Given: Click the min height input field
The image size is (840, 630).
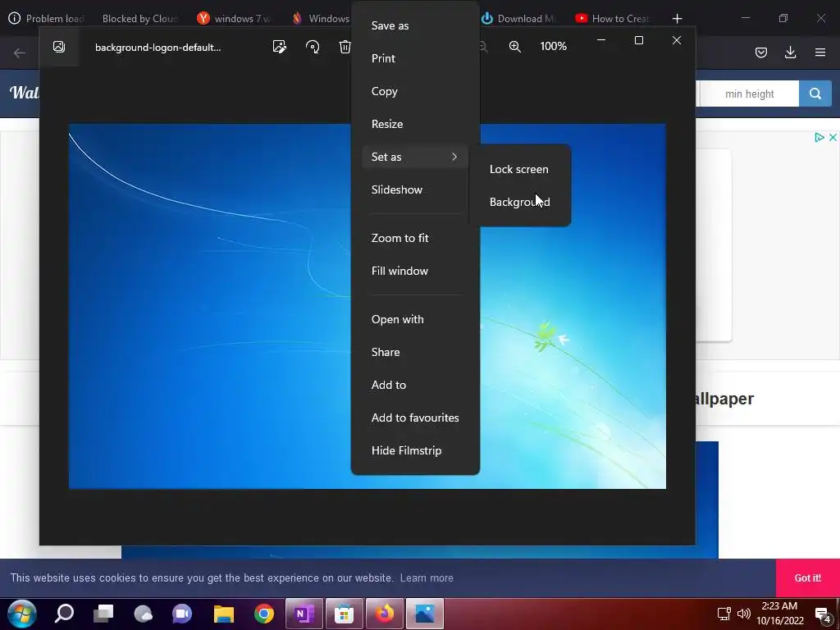Looking at the screenshot, I should pos(749,94).
